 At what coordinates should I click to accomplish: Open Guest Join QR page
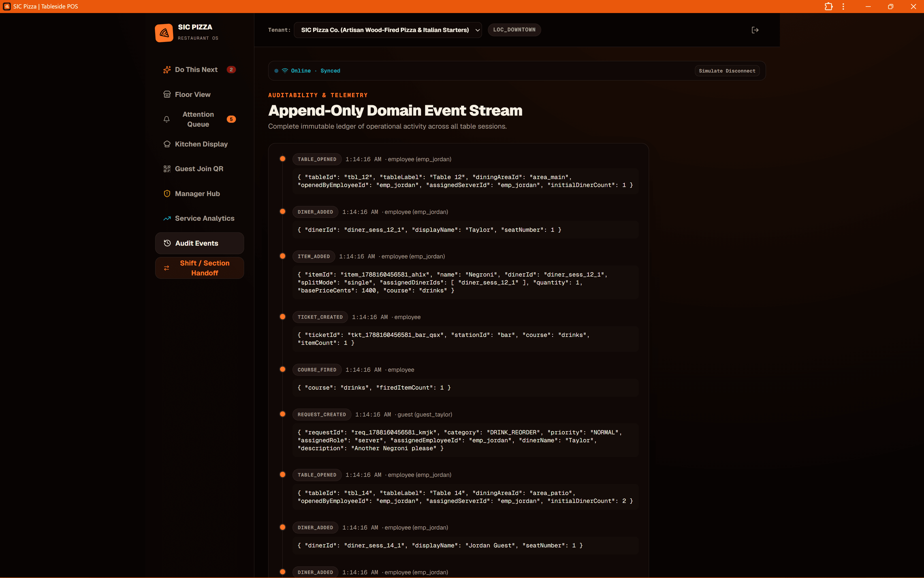pos(199,169)
